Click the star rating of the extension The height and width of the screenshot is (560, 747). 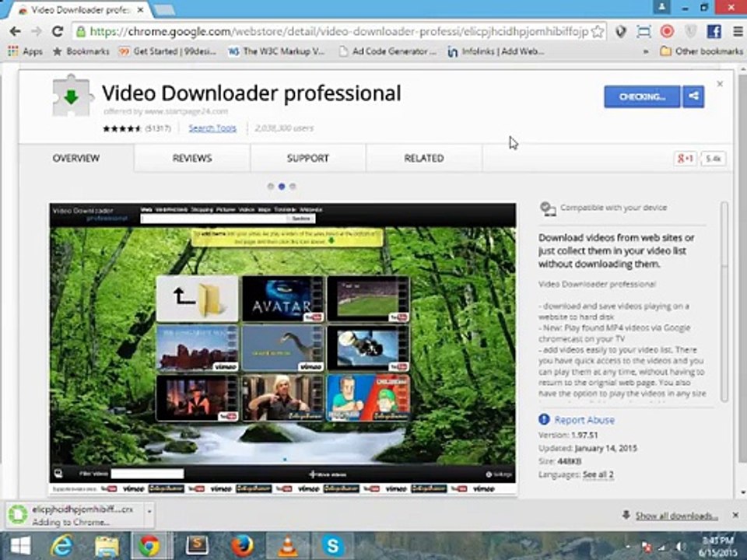[122, 128]
